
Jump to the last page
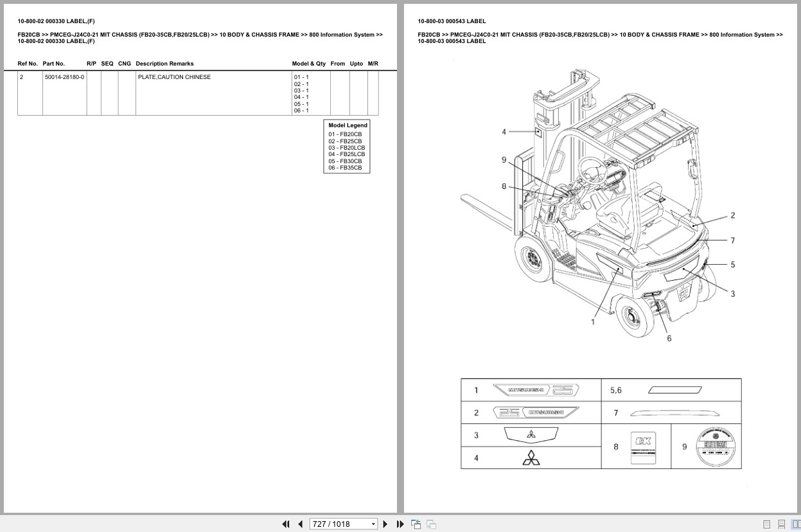coord(400,524)
